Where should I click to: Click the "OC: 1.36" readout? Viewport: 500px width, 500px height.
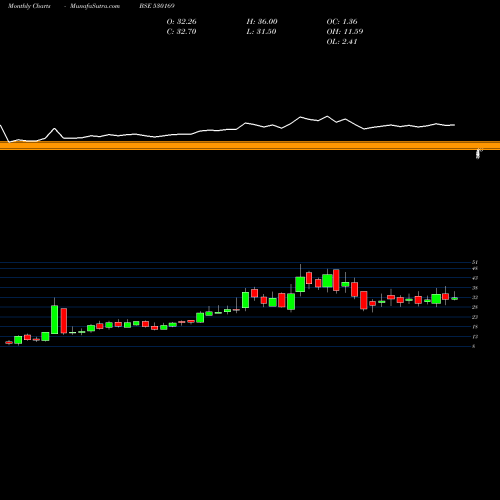342,22
